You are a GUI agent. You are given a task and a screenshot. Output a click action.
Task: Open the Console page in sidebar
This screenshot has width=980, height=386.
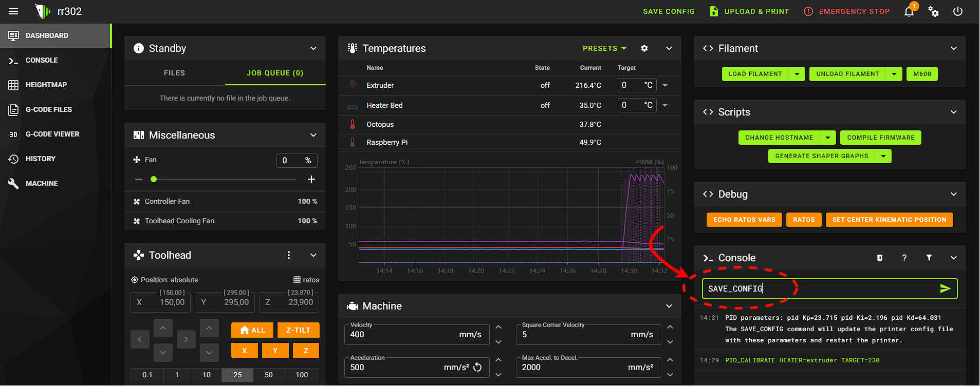56,60
